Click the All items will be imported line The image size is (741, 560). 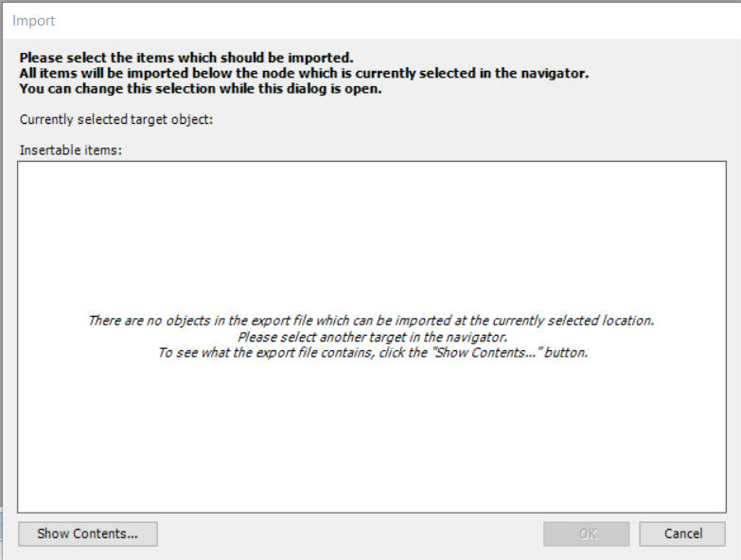point(303,73)
